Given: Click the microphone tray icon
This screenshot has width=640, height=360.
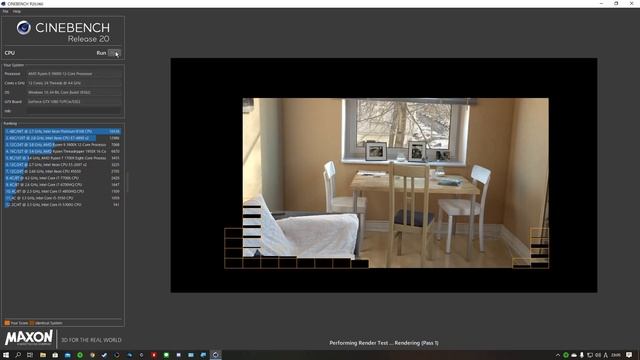Looking at the screenshot, I should [x=582, y=355].
